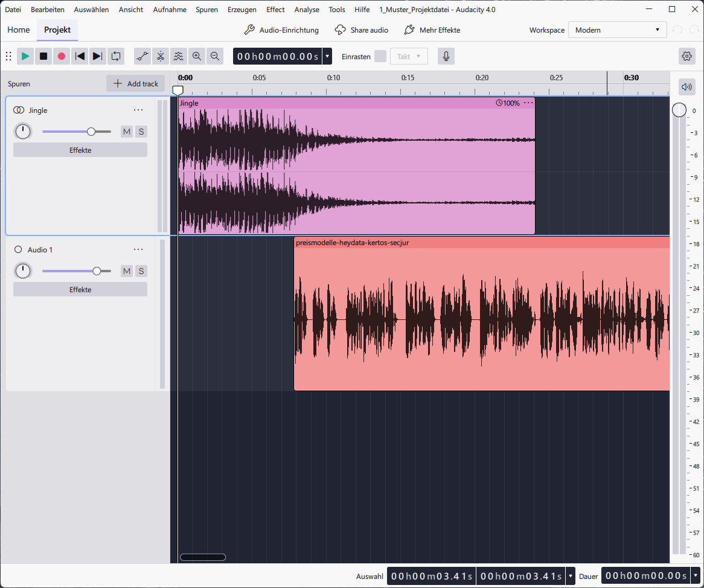
Task: Open the Datei menu
Action: [13, 10]
